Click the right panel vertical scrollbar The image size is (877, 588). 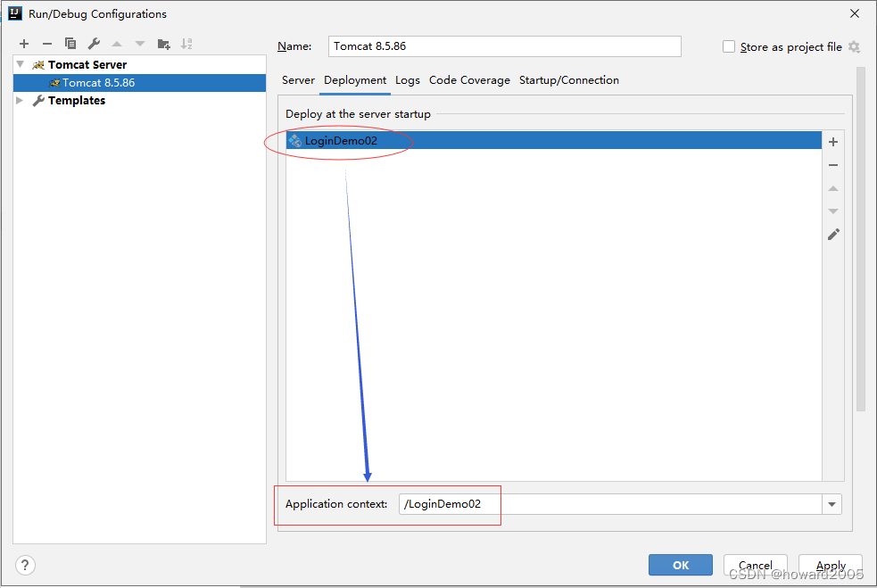tap(861, 239)
